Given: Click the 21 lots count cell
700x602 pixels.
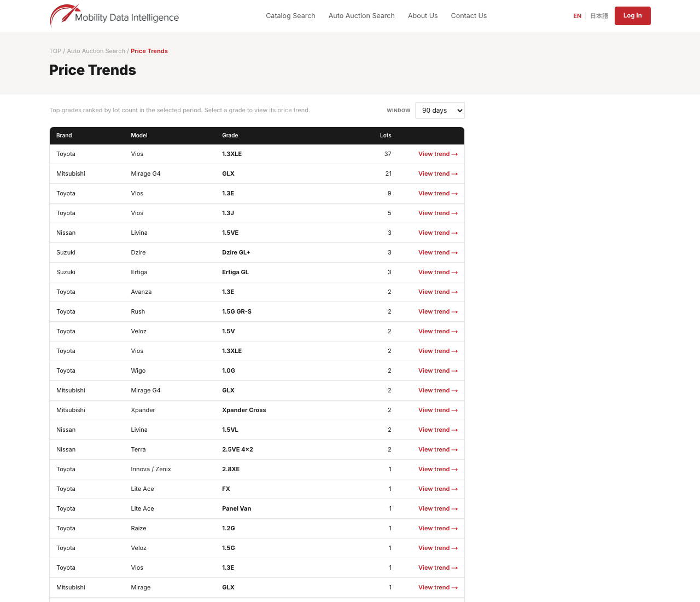Looking at the screenshot, I should [388, 174].
